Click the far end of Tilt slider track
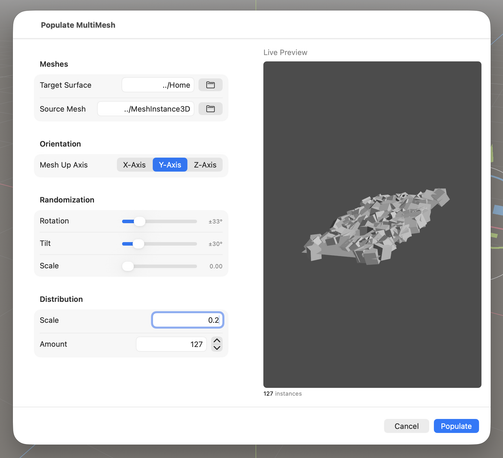The image size is (503, 458). click(195, 244)
